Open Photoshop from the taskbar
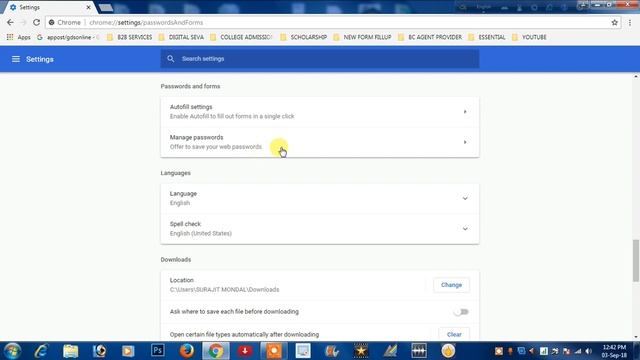The width and height of the screenshot is (640, 360). pyautogui.click(x=158, y=351)
